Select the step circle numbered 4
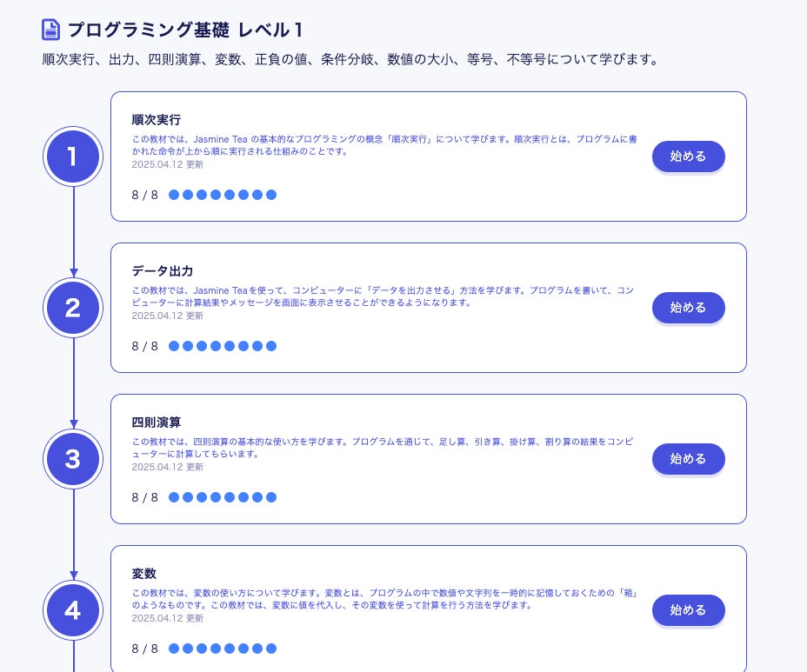 73,610
